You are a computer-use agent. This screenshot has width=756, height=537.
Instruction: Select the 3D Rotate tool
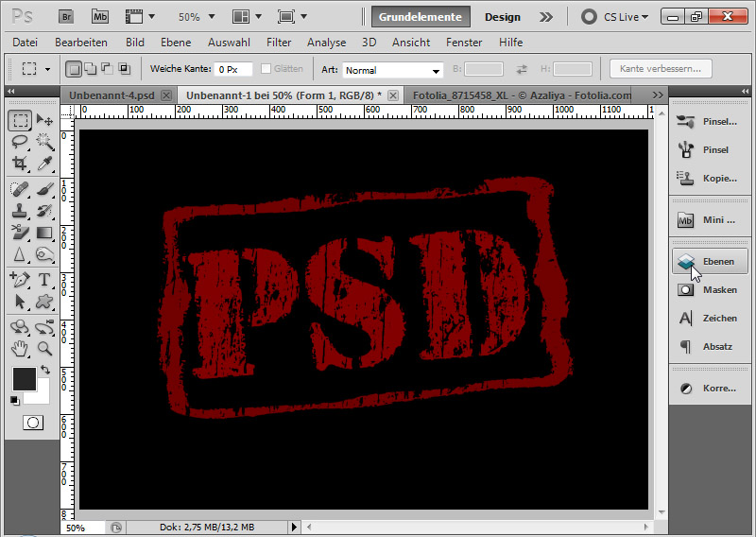tap(20, 327)
